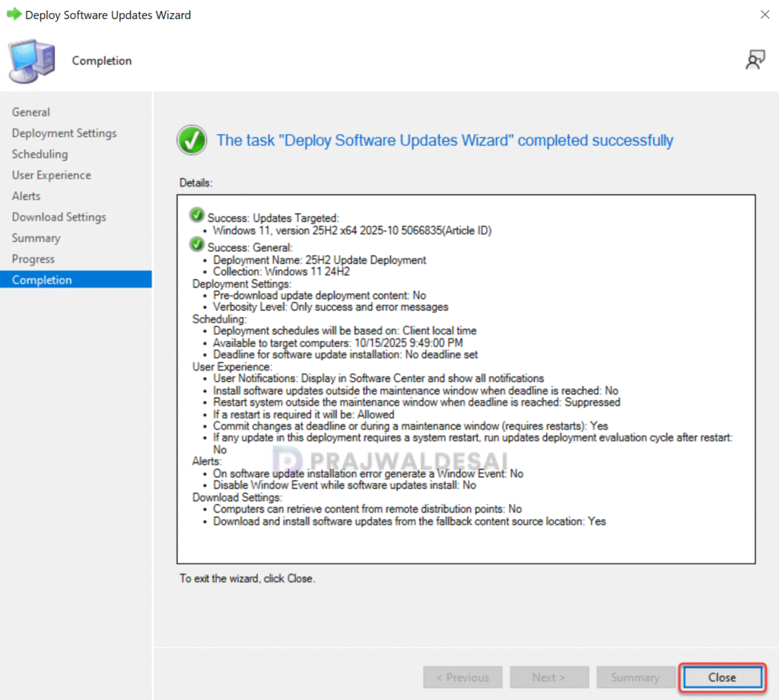
Task: Click the greyed-out Next > button
Action: pos(549,677)
